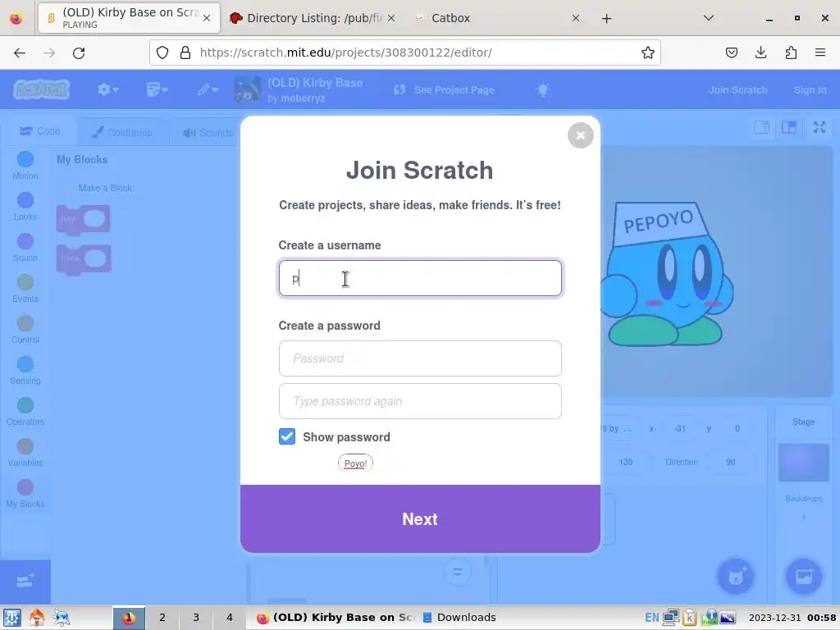Enter full screen stage mode
The width and height of the screenshot is (840, 630).
[x=819, y=127]
